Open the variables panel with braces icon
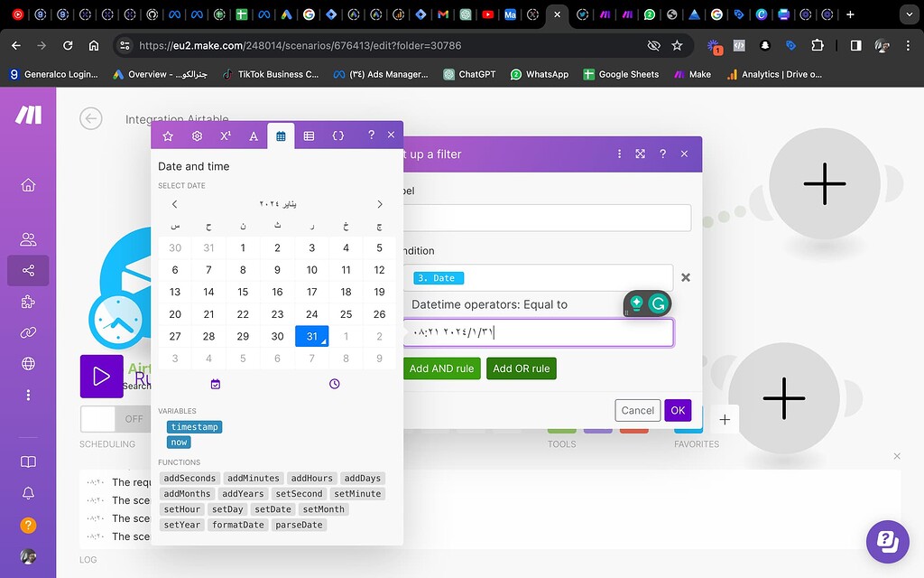The image size is (924, 578). [339, 135]
